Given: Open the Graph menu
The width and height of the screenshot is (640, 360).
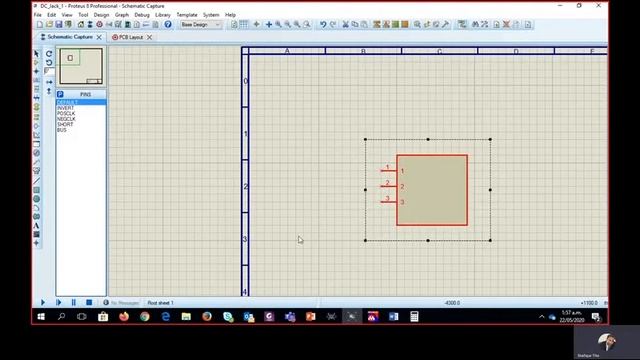Looking at the screenshot, I should pyautogui.click(x=122, y=15).
